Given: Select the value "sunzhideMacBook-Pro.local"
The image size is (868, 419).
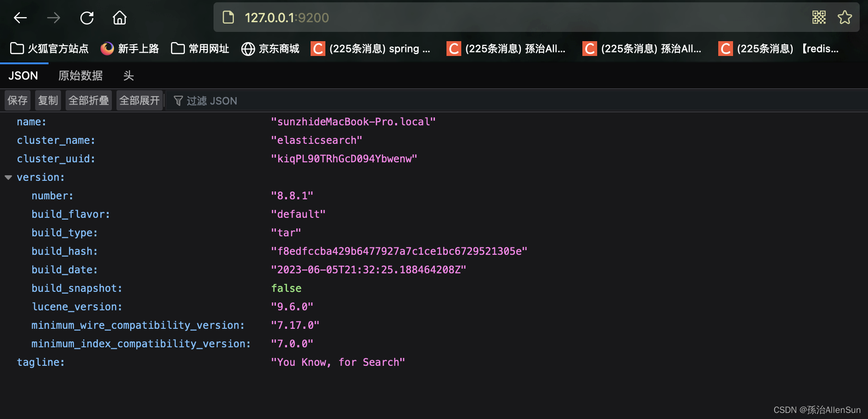Looking at the screenshot, I should click(x=353, y=122).
